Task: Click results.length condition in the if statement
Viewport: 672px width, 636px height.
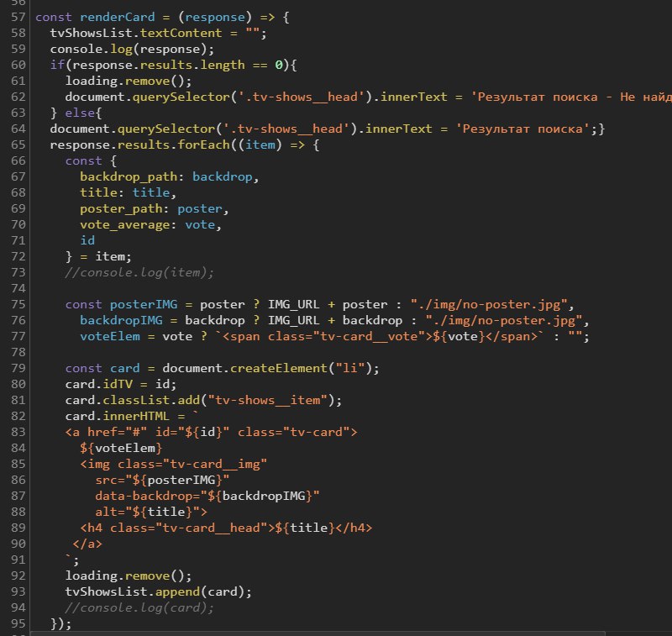Action: click(192, 66)
